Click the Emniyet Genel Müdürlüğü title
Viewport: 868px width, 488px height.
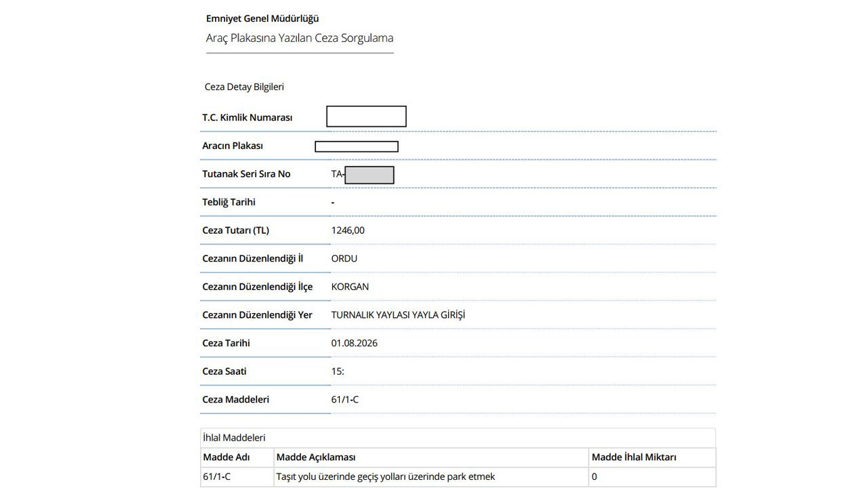click(x=262, y=19)
